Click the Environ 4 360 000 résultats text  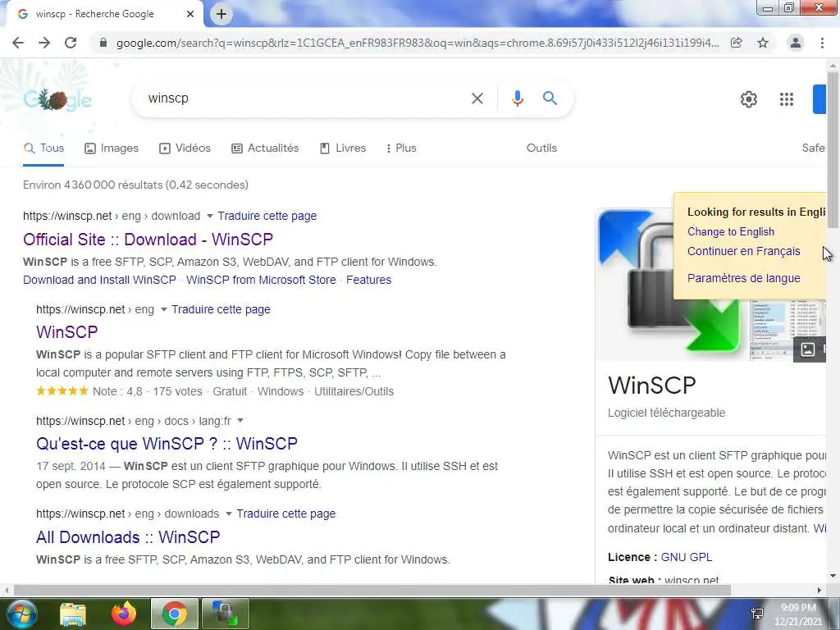point(135,185)
